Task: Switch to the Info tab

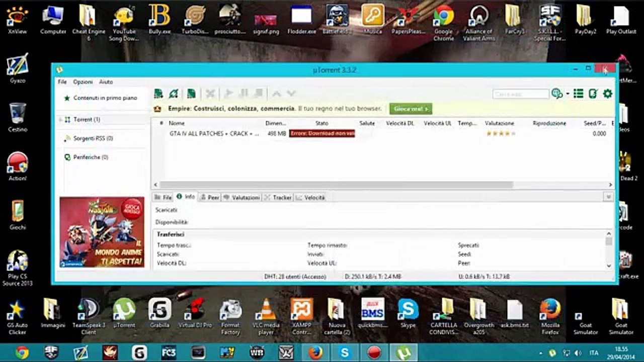Action: (x=186, y=197)
